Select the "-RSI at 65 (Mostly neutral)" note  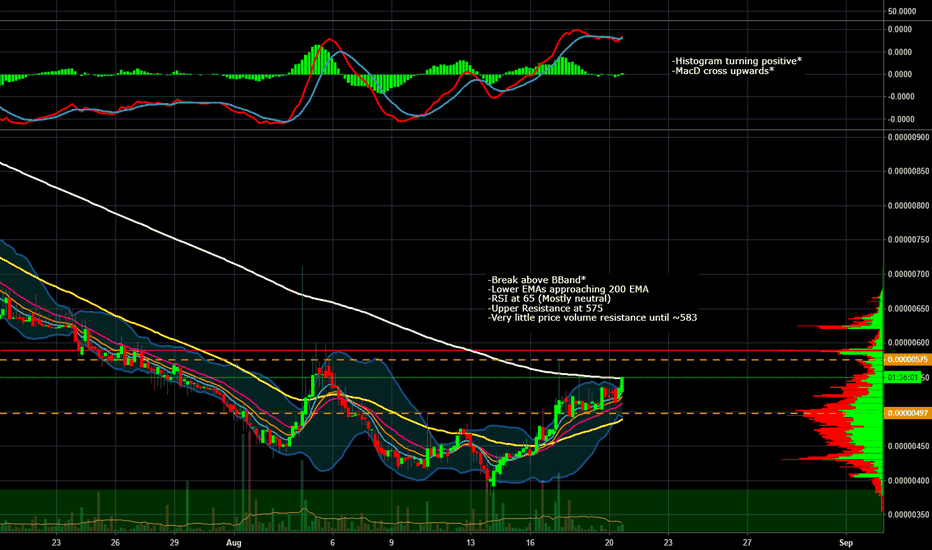tap(549, 299)
